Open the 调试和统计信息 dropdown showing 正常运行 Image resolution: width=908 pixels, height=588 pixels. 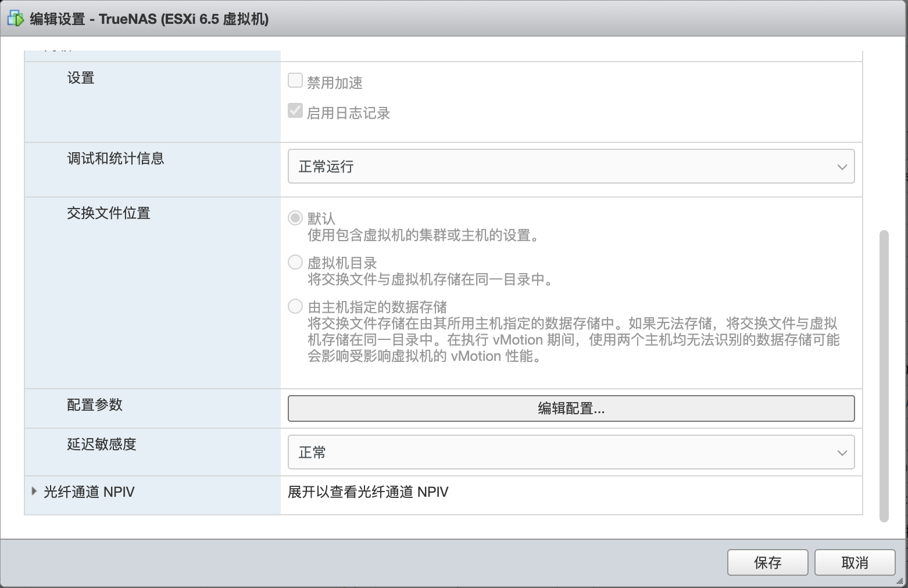pyautogui.click(x=571, y=167)
